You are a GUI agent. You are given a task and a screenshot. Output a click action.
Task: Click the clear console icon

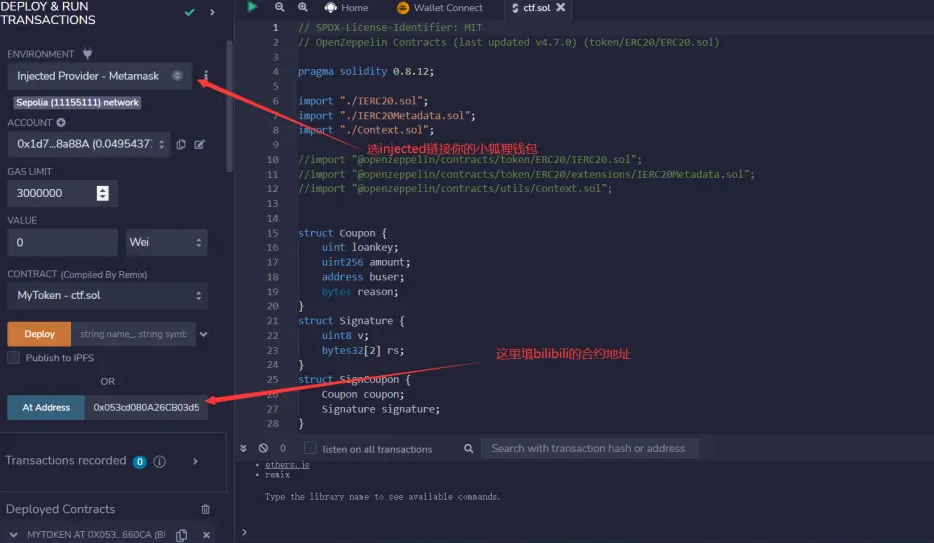pos(263,448)
